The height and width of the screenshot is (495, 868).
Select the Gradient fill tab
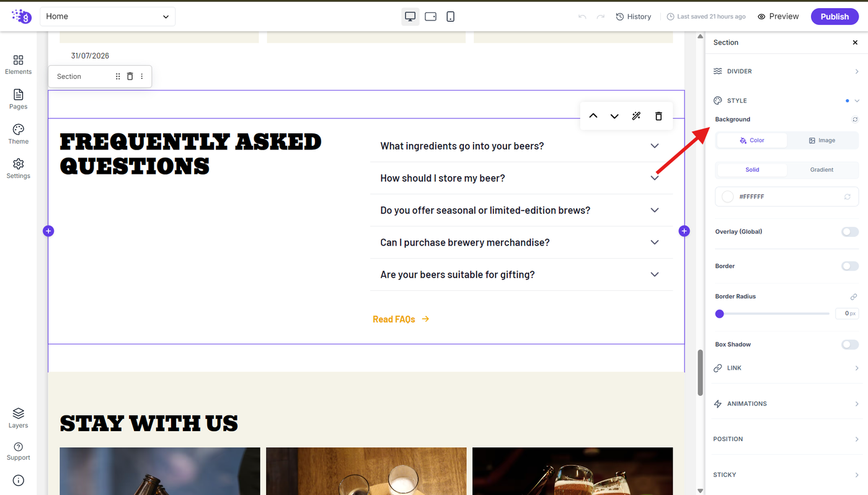(x=822, y=169)
